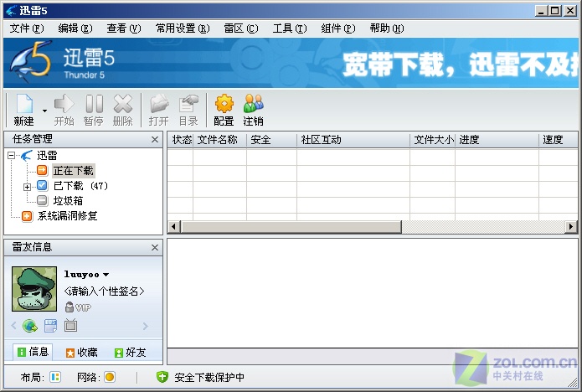Click the horizontal scrollbar thumb of task list
Image resolution: width=582 pixels, height=392 pixels.
click(291, 227)
